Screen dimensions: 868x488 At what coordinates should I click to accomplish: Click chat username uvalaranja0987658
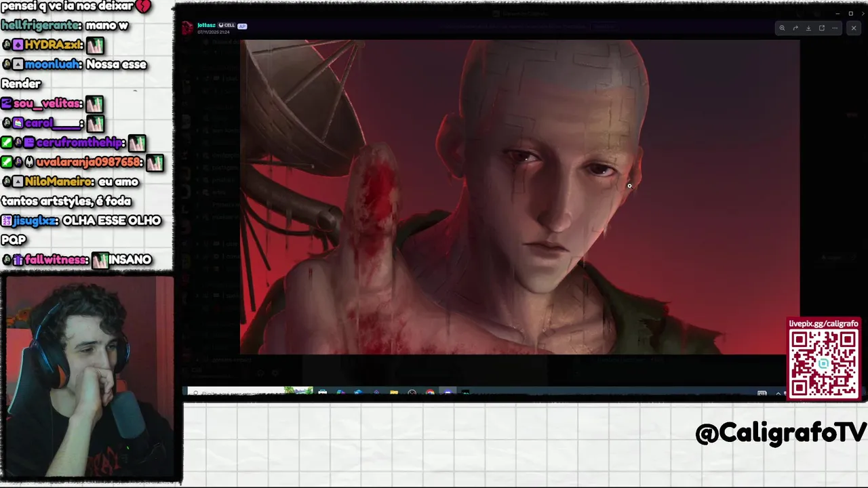88,162
